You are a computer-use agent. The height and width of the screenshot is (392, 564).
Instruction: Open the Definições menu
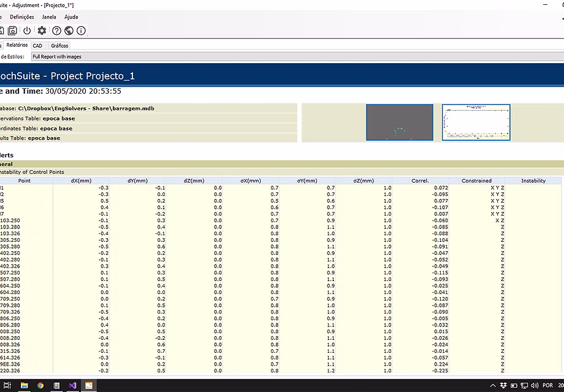[x=21, y=17]
